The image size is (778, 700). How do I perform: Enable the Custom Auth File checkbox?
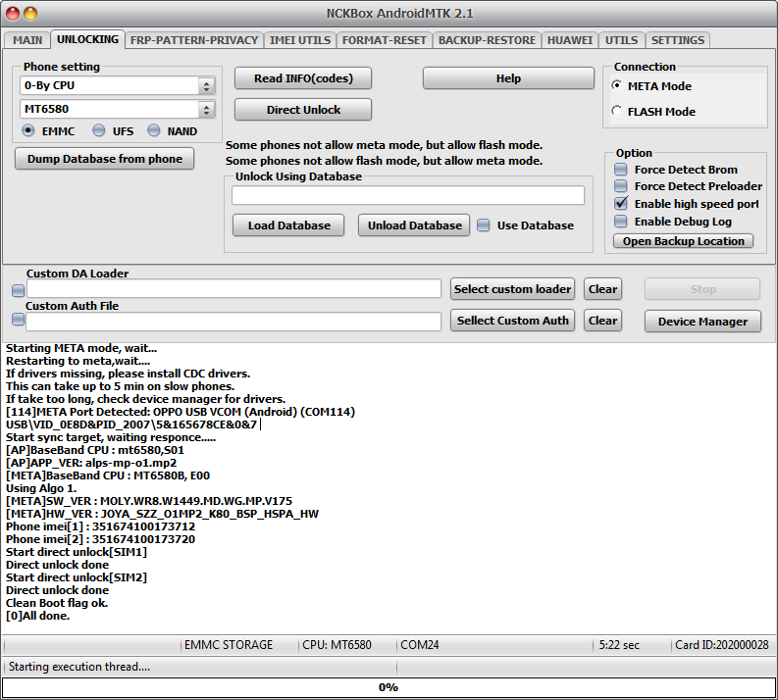(x=19, y=321)
